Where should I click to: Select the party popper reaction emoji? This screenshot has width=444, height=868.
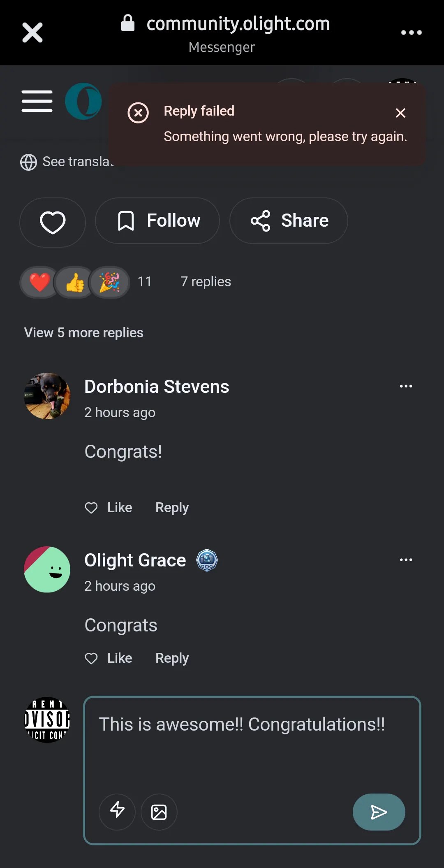pyautogui.click(x=109, y=282)
